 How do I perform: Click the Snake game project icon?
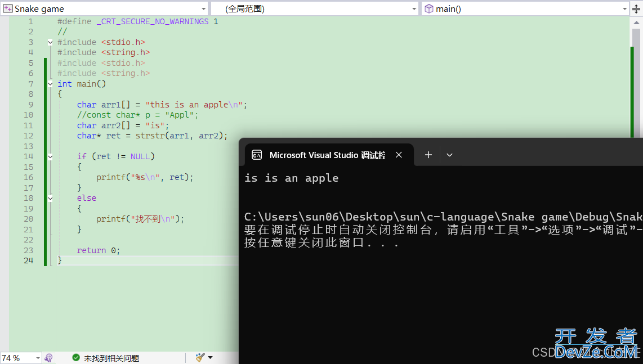pyautogui.click(x=7, y=8)
